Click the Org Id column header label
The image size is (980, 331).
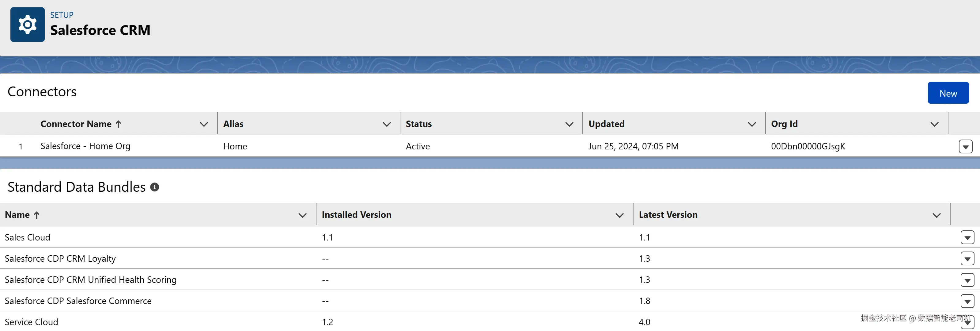785,124
